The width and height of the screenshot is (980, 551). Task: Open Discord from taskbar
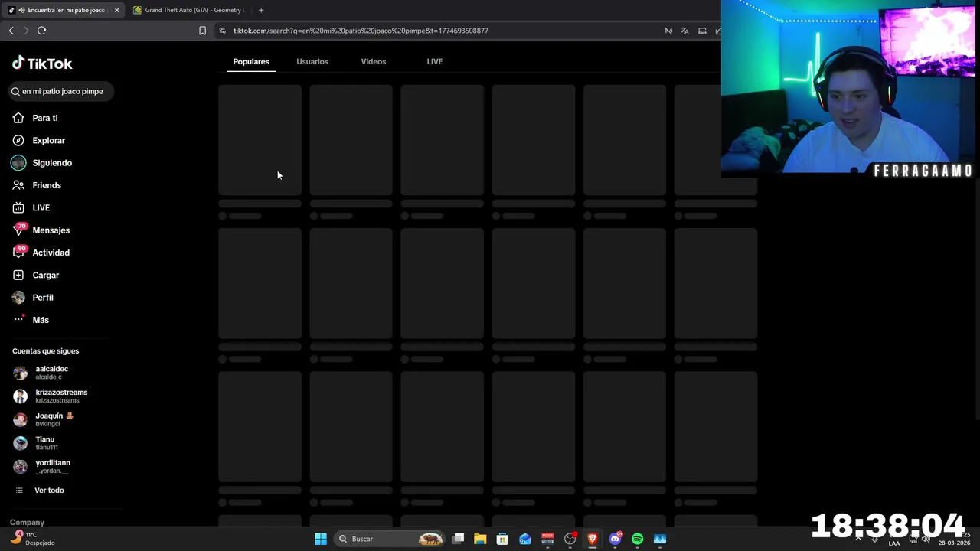coord(615,539)
